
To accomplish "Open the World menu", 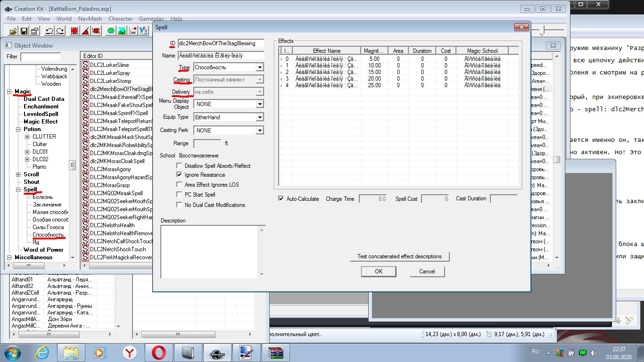I will tap(64, 19).
